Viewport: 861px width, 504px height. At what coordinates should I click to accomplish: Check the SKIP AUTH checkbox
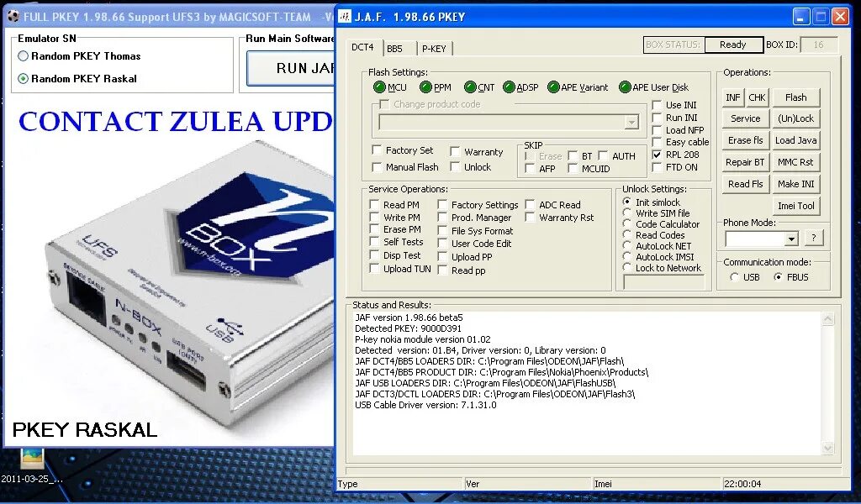pos(603,155)
